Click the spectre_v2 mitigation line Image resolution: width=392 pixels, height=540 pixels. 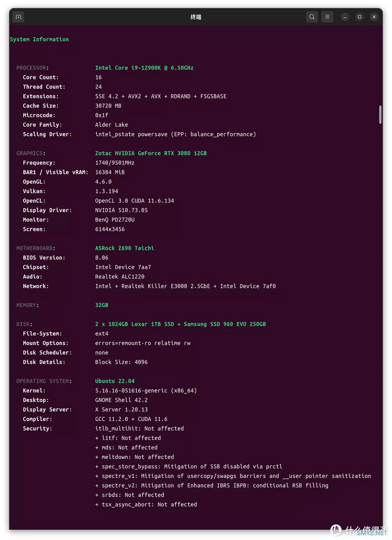point(212,485)
